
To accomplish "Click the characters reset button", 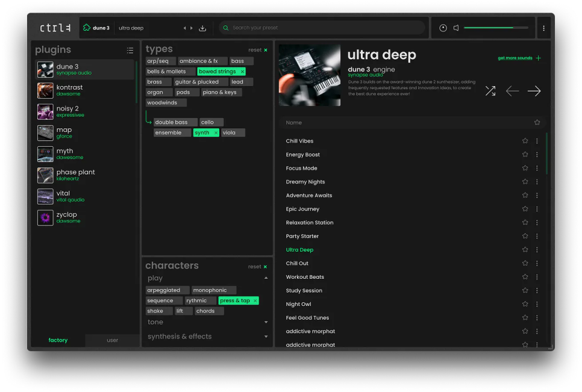I will click(257, 267).
